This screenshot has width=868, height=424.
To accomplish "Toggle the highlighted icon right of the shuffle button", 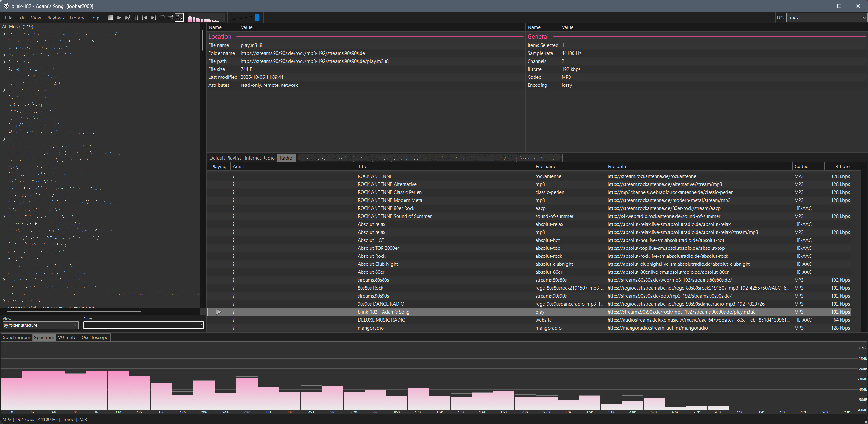I will pos(179,18).
